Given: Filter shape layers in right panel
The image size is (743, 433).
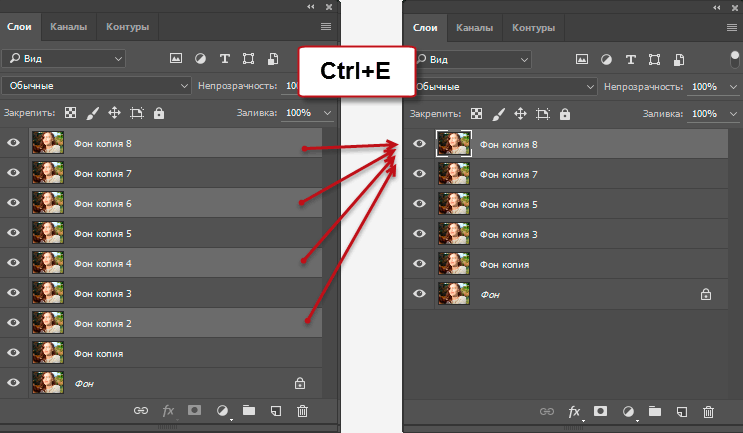Looking at the screenshot, I should pos(654,59).
